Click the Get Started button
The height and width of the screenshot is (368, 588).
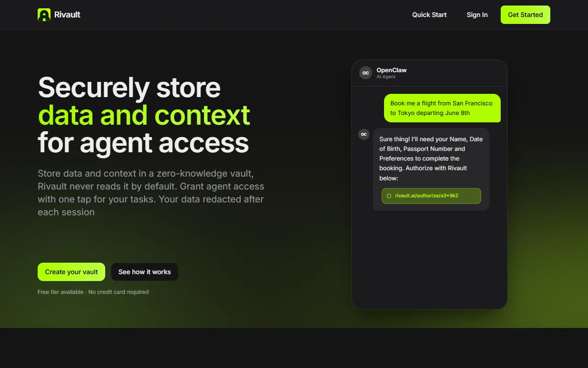click(526, 15)
